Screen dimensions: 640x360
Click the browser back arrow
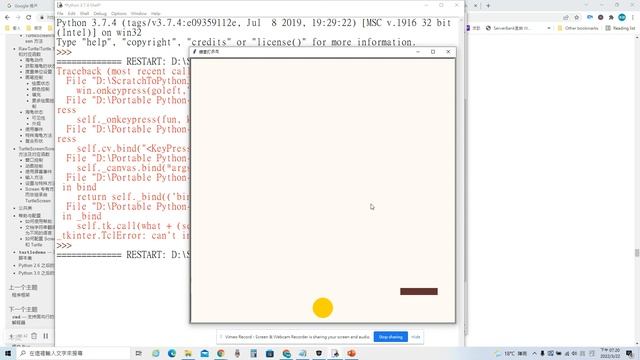point(7,17)
